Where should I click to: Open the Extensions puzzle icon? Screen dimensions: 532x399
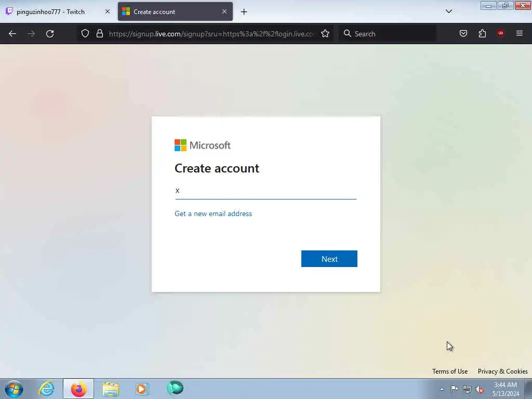click(x=482, y=33)
